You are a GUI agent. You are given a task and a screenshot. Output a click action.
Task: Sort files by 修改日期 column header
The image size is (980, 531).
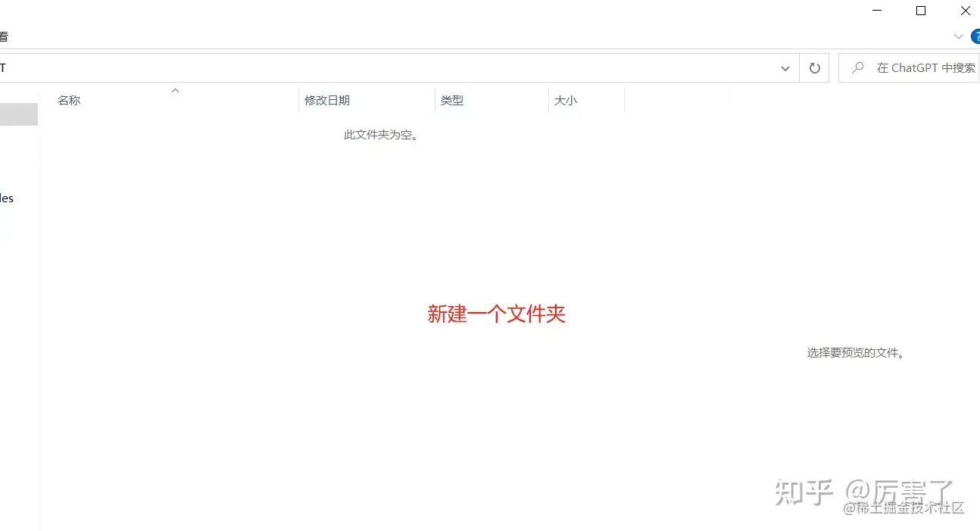pos(367,100)
